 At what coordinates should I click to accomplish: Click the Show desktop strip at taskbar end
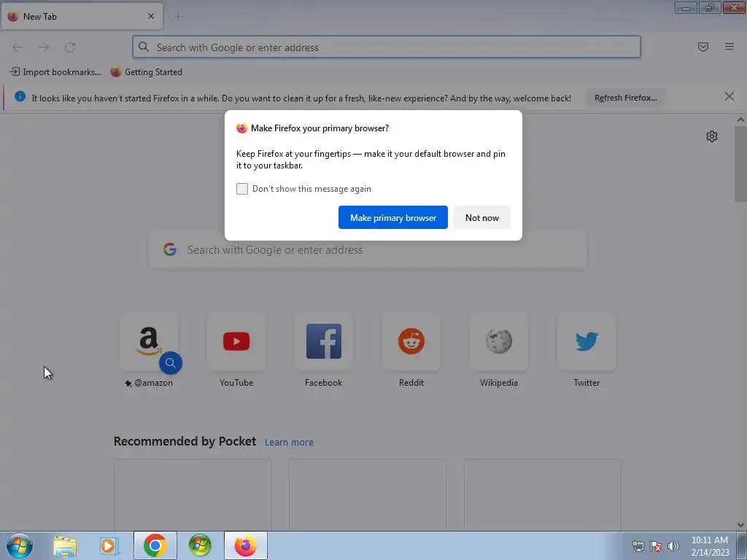pos(742,545)
